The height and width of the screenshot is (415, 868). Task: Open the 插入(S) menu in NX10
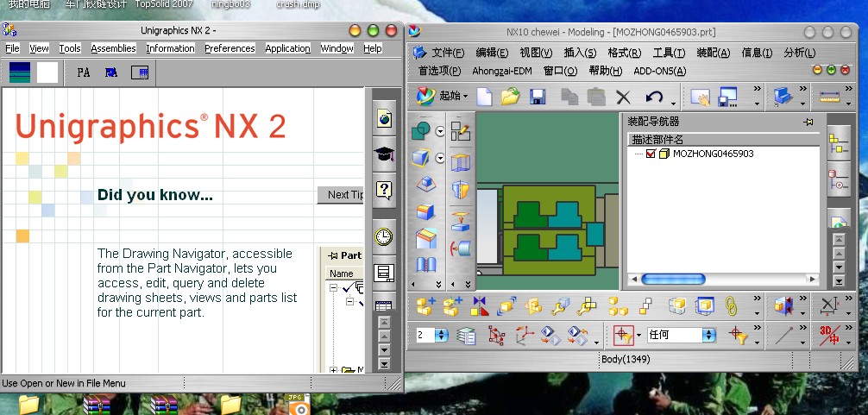coord(580,53)
